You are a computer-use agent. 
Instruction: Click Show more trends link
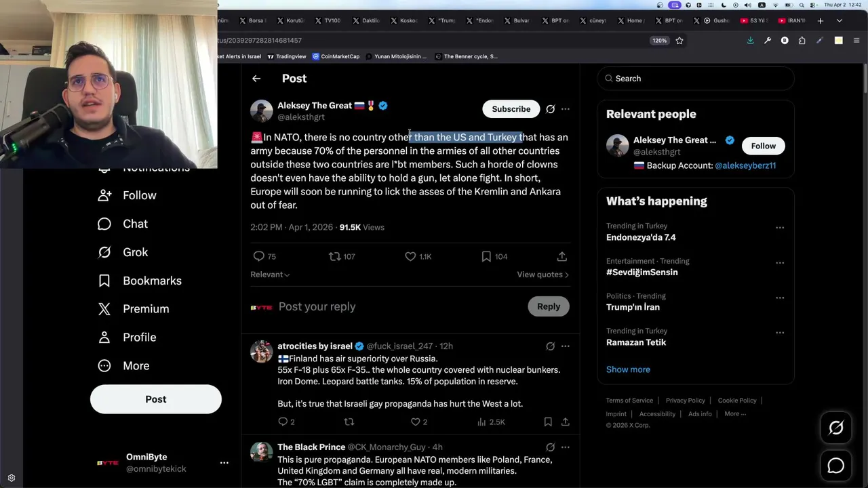628,369
